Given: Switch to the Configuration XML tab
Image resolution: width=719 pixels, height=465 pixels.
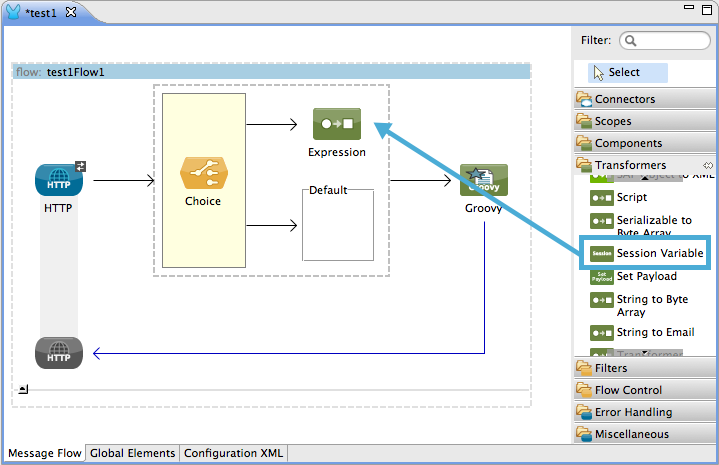Looking at the screenshot, I should coord(233,453).
